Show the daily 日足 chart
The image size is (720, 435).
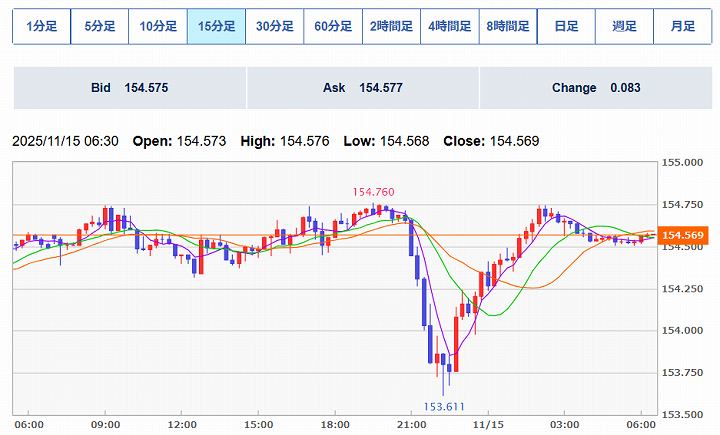pyautogui.click(x=566, y=26)
